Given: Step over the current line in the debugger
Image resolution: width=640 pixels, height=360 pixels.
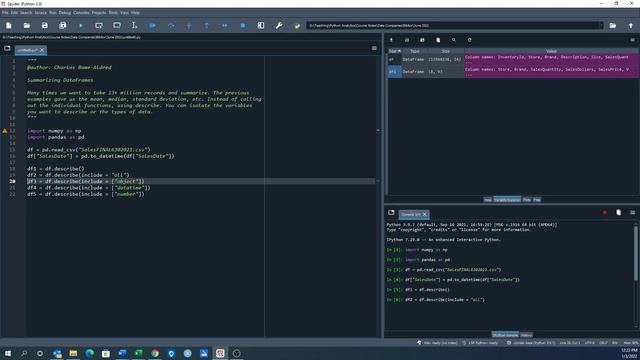Looking at the screenshot, I should [171, 25].
